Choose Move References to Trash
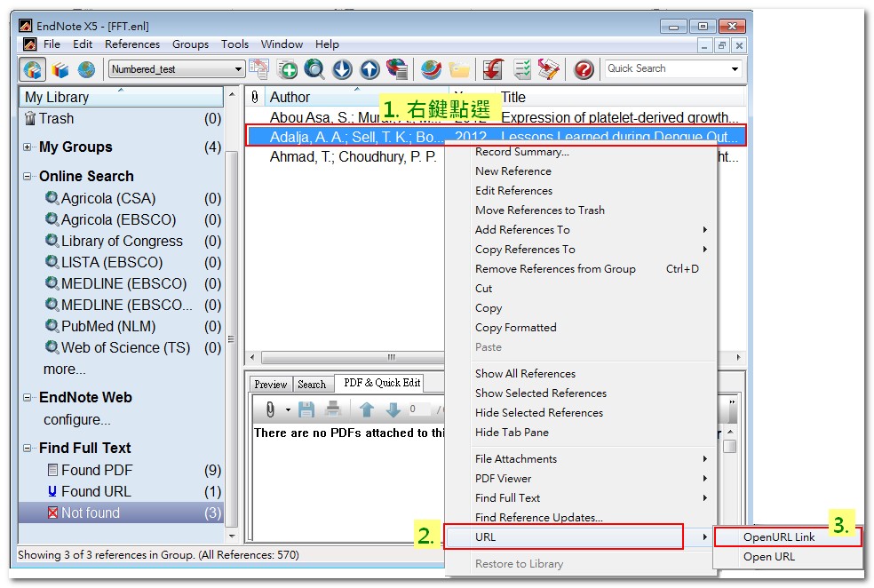Viewport: 874px width, 588px height. tap(581, 211)
